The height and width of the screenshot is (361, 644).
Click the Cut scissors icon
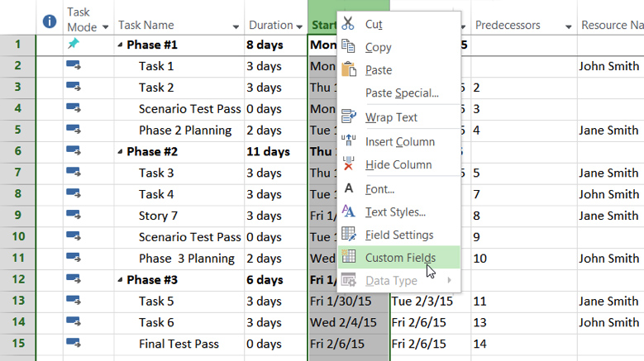click(349, 24)
